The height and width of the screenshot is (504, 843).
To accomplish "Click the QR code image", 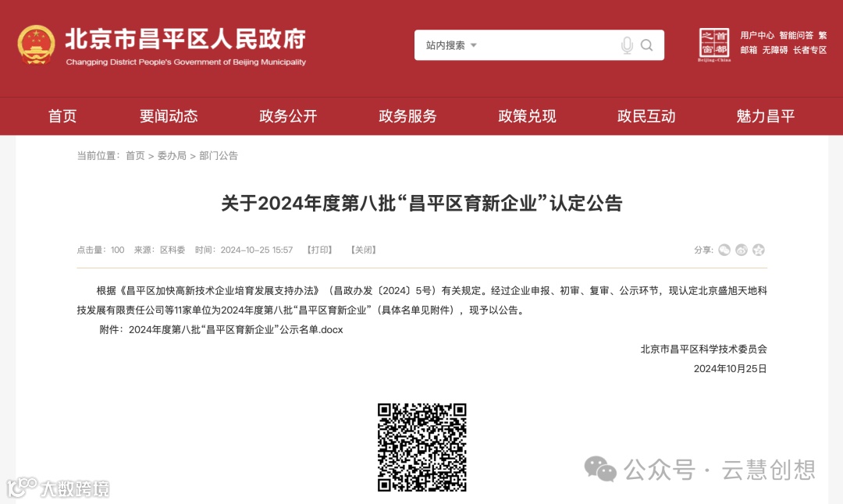I will click(x=422, y=447).
